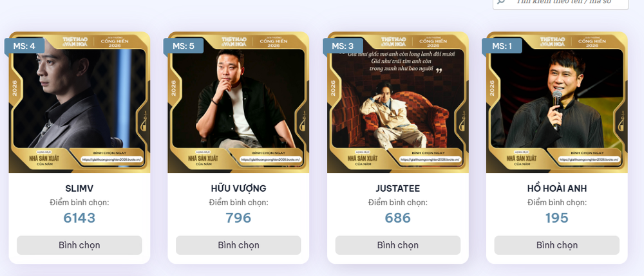Click the MS: 5 badge
The height and width of the screenshot is (276, 644).
[x=183, y=46]
